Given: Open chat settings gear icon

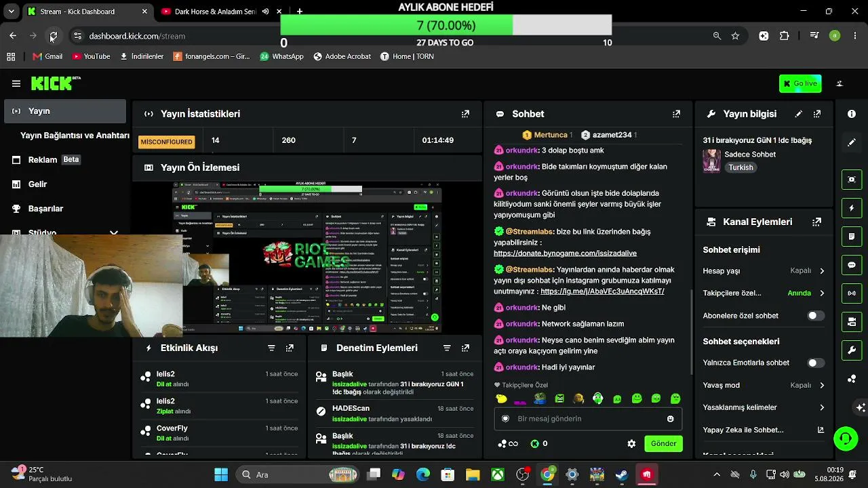Looking at the screenshot, I should (631, 444).
